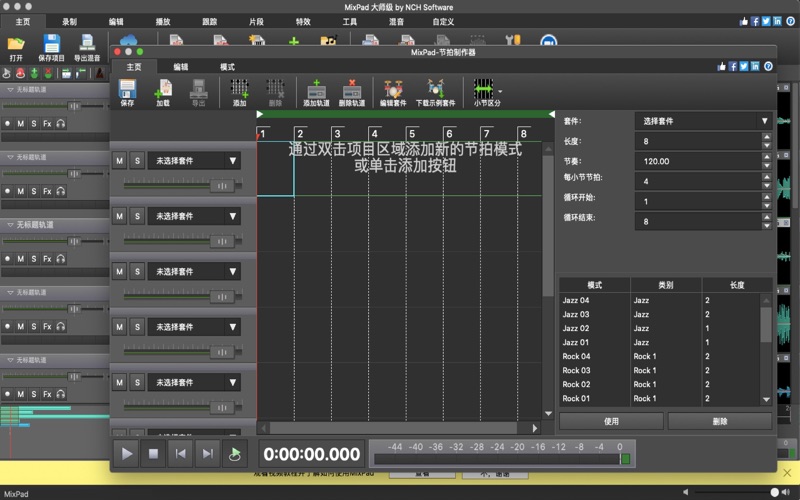Image resolution: width=800 pixels, height=500 pixels.
Task: Open 编辑套件 (Edit Kit) drum icon
Action: click(x=393, y=91)
